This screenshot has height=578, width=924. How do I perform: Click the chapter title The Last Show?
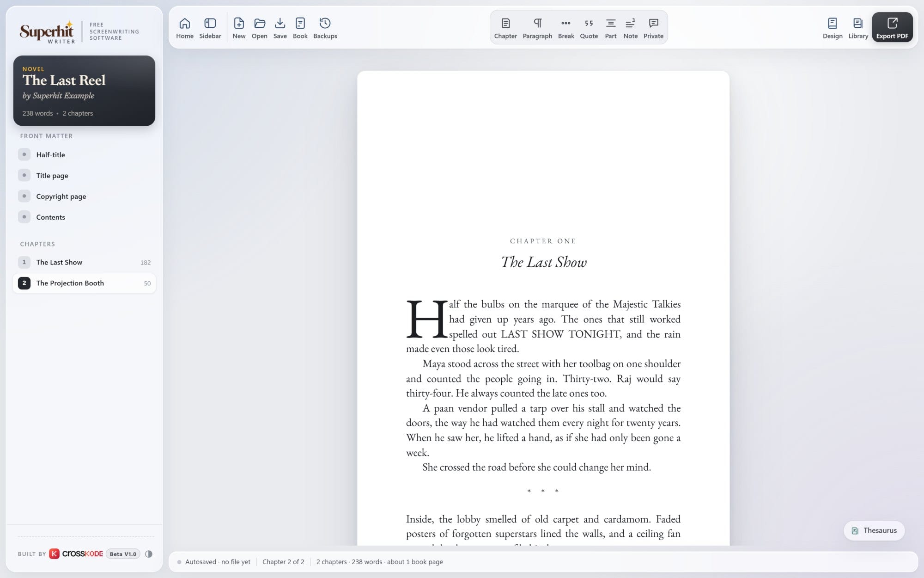[543, 262]
